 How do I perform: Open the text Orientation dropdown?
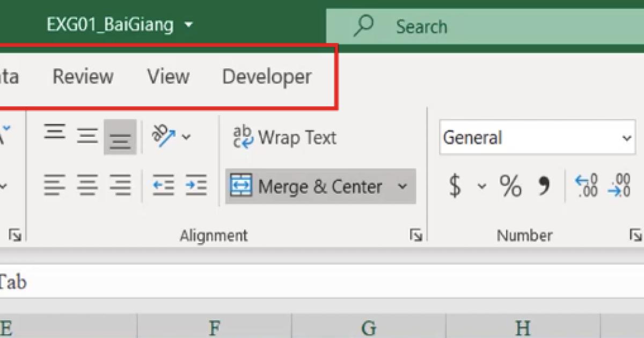[x=186, y=137]
